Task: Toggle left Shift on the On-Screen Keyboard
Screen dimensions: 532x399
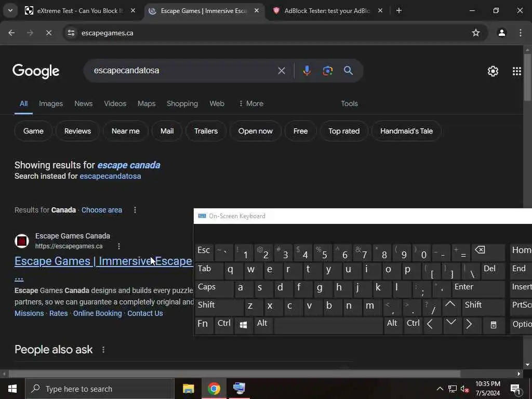Action: [219, 307]
